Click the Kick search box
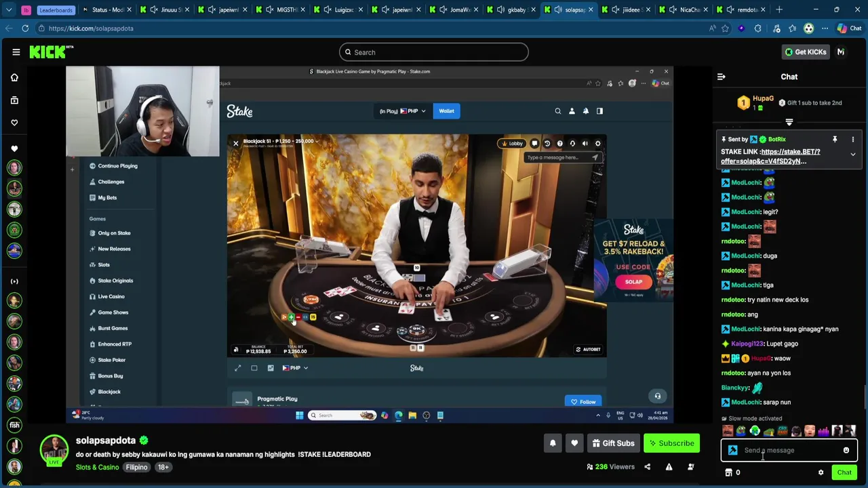 [434, 52]
